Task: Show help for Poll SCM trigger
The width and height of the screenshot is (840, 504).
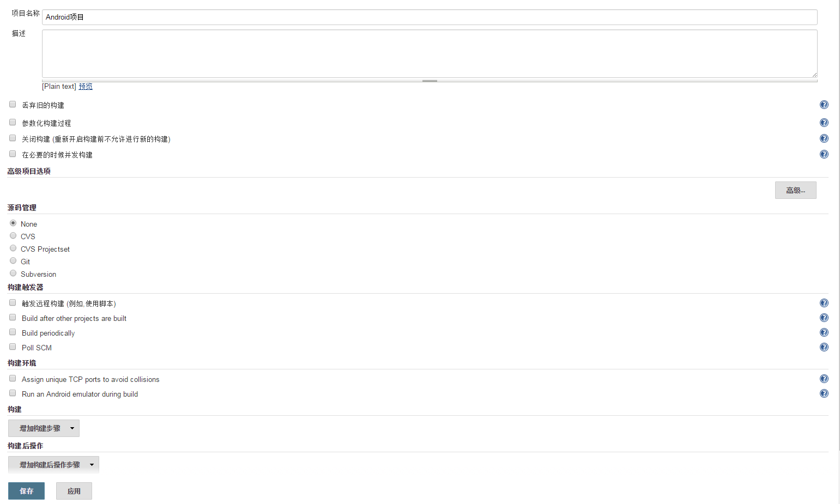Action: 824,347
